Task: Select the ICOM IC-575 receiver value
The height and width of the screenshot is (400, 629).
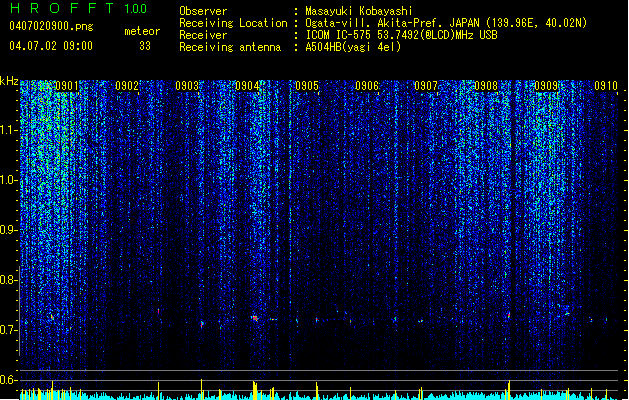Action: 402,35
